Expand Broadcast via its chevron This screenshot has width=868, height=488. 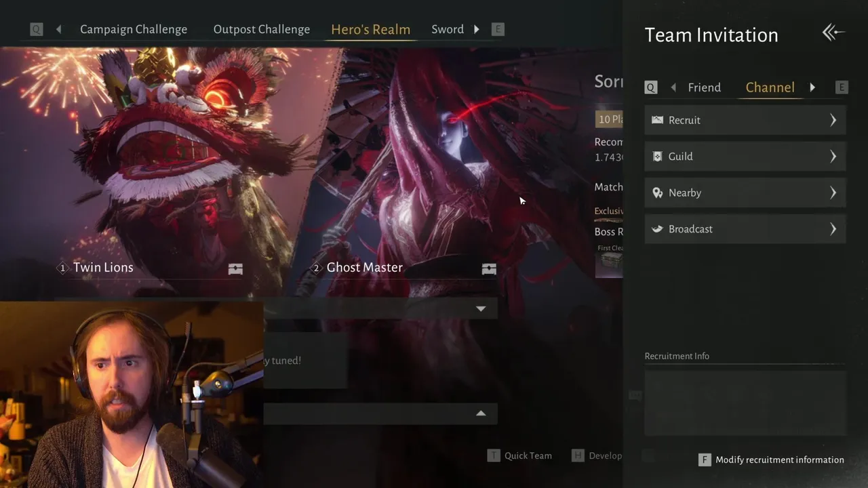point(833,229)
